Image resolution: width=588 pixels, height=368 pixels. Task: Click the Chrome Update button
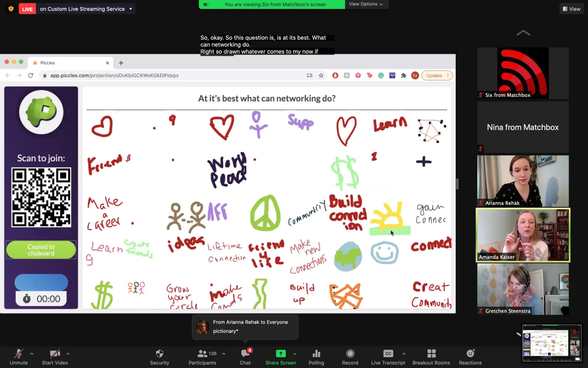click(434, 75)
